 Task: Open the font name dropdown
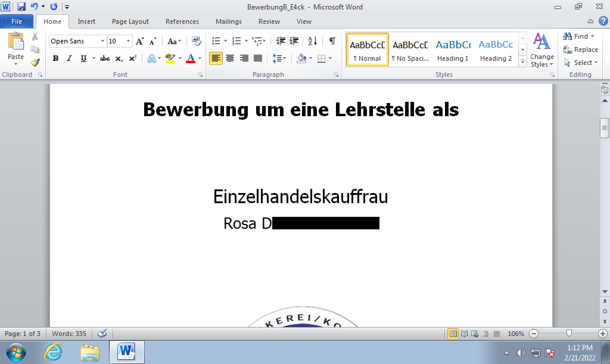click(x=102, y=41)
